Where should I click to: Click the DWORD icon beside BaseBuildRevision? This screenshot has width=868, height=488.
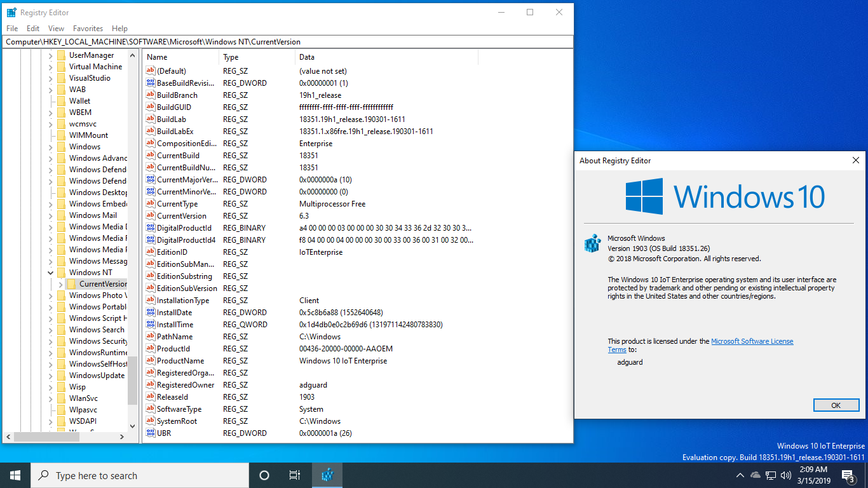point(151,83)
